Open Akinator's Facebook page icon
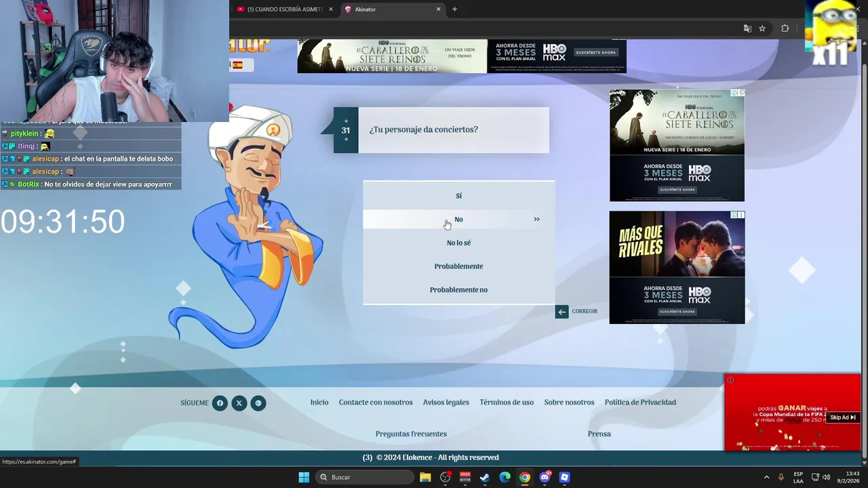Viewport: 868px width, 488px height. click(x=220, y=403)
